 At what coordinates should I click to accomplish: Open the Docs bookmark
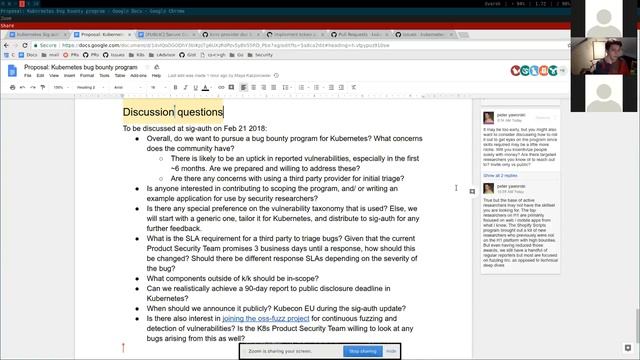pyautogui.click(x=28, y=55)
